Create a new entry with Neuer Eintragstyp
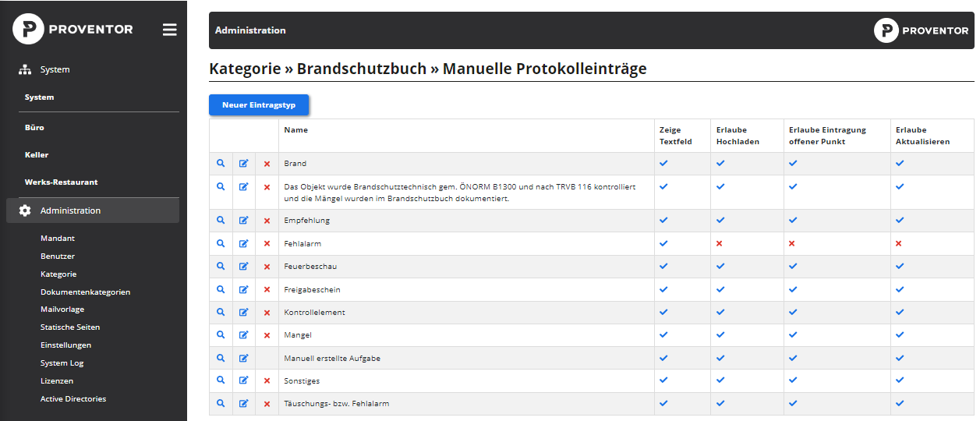 [x=259, y=105]
